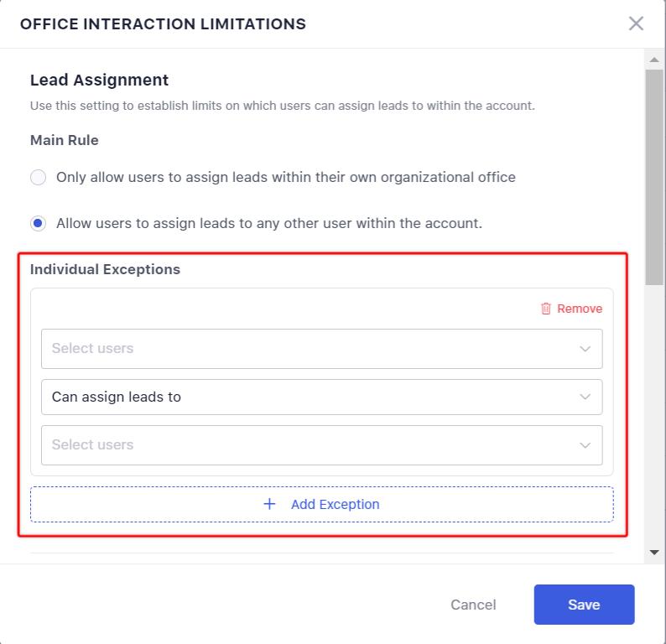
Task: Open the Can assign leads to dropdown
Action: pos(310,397)
